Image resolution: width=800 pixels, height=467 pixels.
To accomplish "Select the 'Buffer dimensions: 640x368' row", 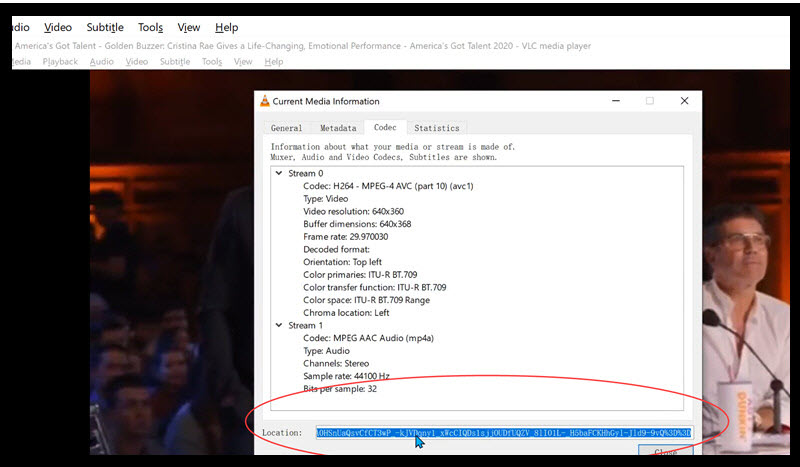I will pyautogui.click(x=357, y=224).
